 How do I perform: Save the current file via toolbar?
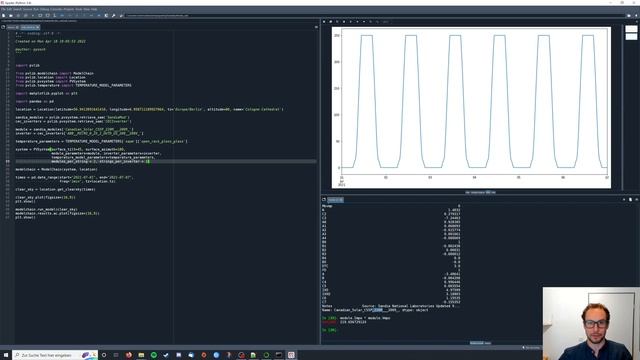18,16
